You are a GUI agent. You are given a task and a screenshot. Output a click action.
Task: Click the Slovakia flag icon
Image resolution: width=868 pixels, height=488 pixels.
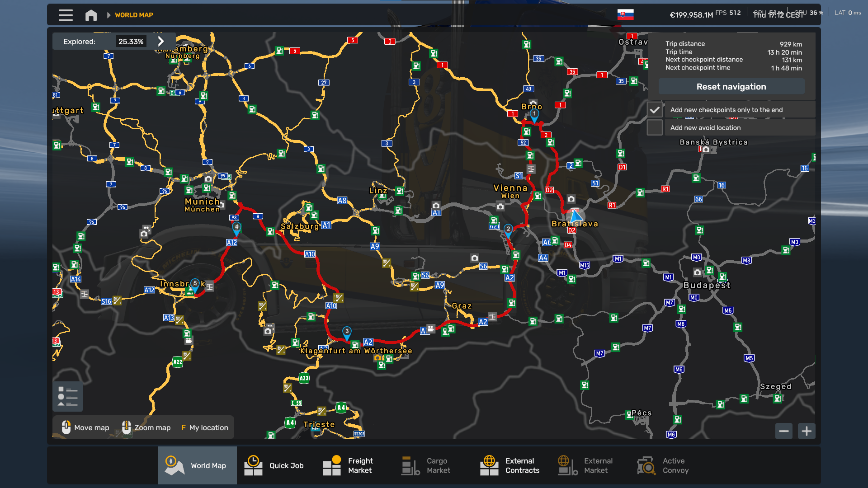pos(625,14)
